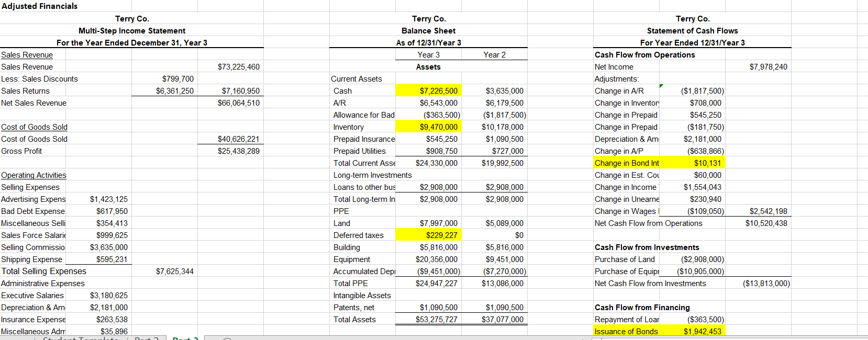This screenshot has height=340, width=868.
Task: Select Year 2 Total Current Assets $19,992,500
Action: pos(503,163)
